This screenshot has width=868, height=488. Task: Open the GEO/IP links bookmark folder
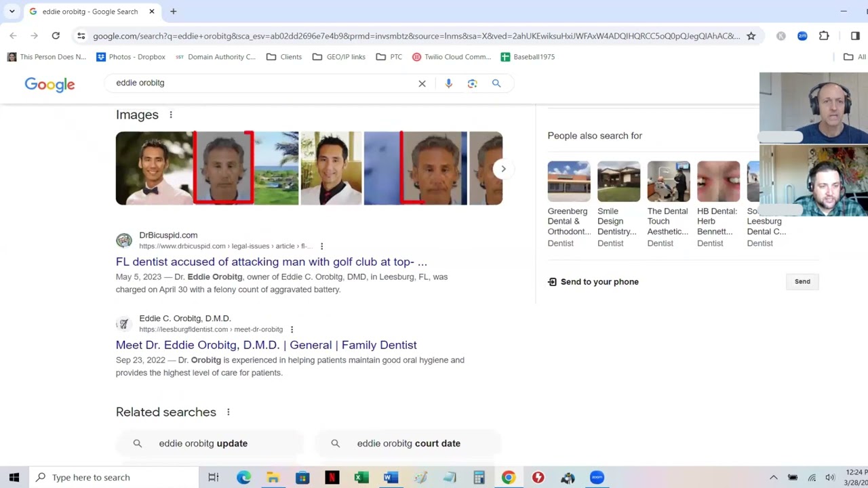pos(339,57)
